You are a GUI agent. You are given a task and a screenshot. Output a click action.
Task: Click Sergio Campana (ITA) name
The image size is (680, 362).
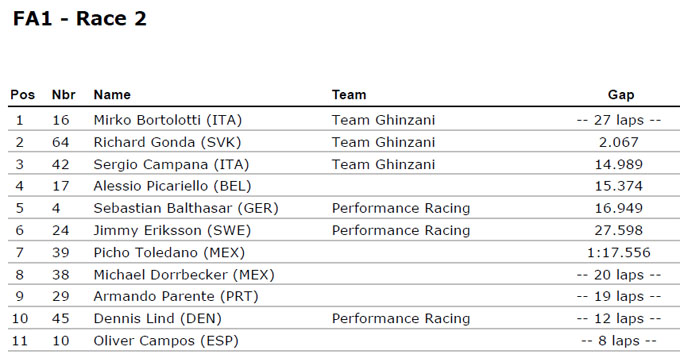(x=171, y=164)
